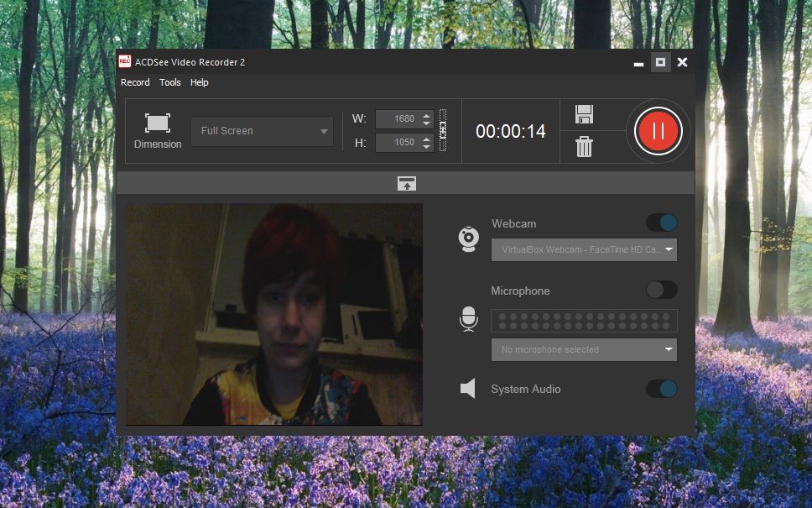Pause recording with the red button
The image size is (812, 508).
(658, 131)
